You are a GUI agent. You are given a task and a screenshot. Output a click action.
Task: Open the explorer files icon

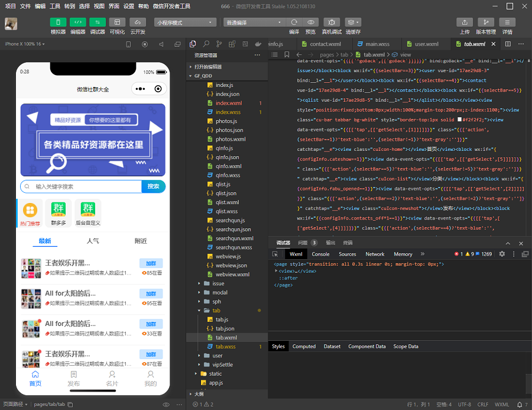click(x=193, y=44)
